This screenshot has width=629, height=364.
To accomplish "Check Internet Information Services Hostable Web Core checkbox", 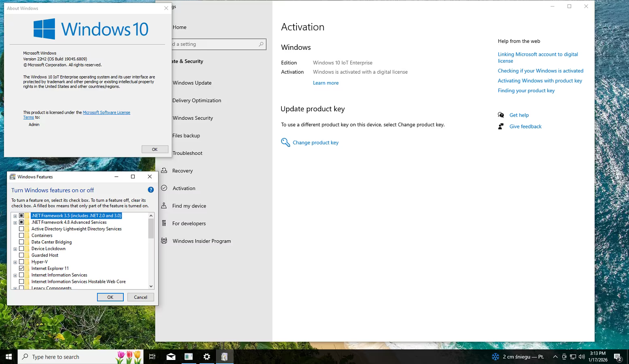I will [21, 281].
